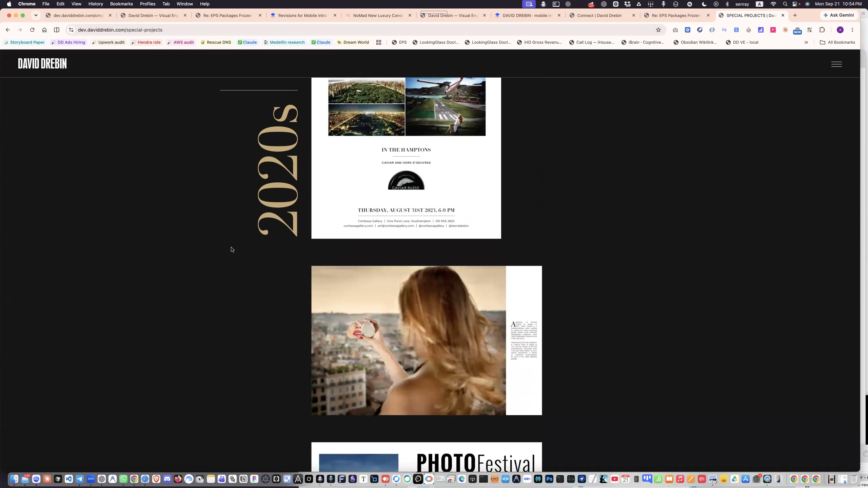Viewport: 868px width, 488px height.
Task: Click the DAVID DREBIN logo
Action: click(x=42, y=64)
